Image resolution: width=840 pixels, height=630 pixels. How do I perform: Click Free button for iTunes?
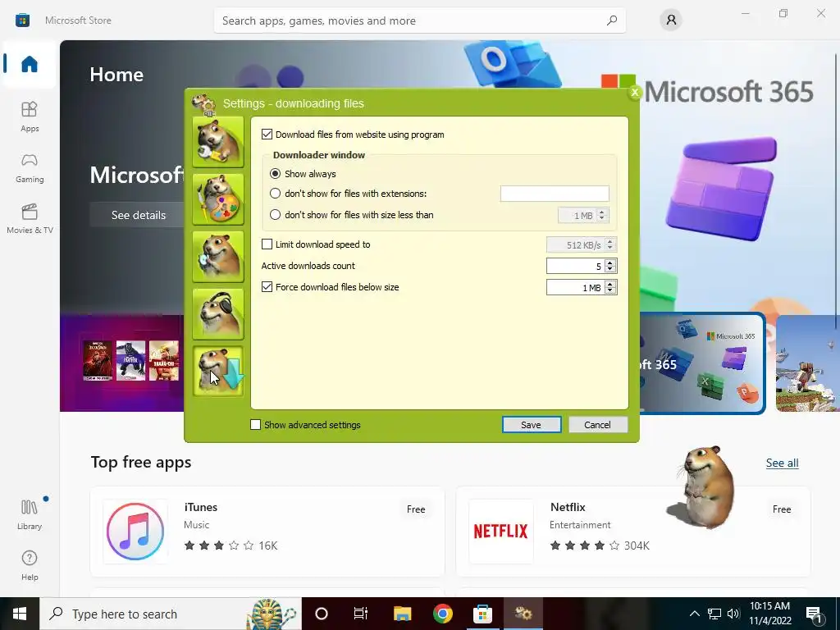coord(416,509)
